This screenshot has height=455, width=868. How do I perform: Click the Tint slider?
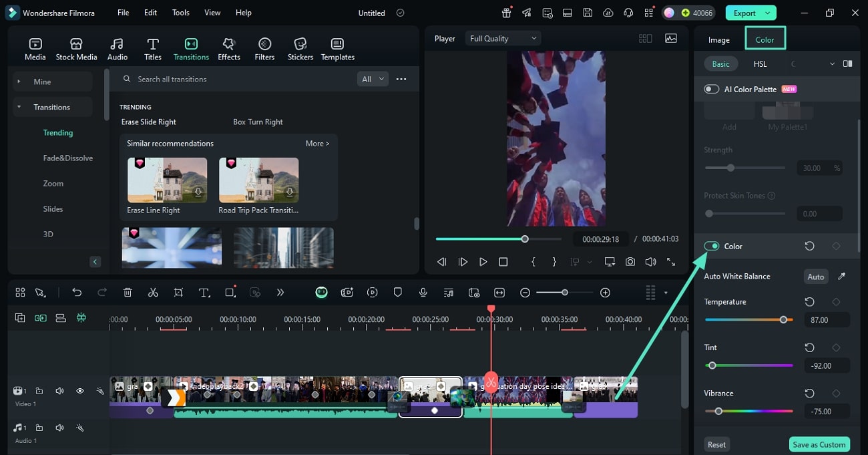click(749, 365)
